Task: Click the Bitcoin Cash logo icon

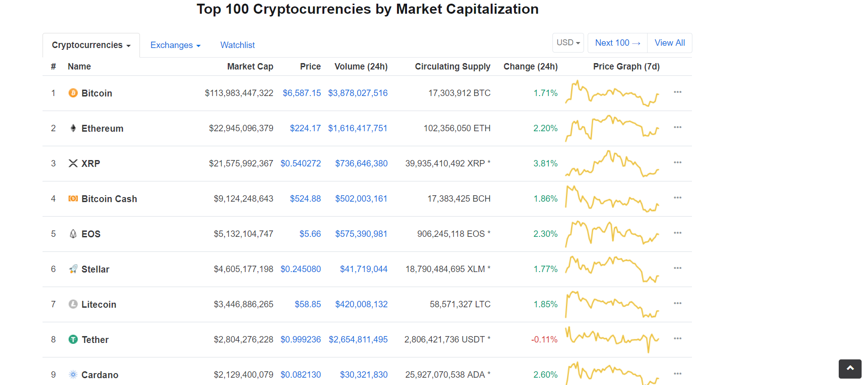Action: click(73, 199)
